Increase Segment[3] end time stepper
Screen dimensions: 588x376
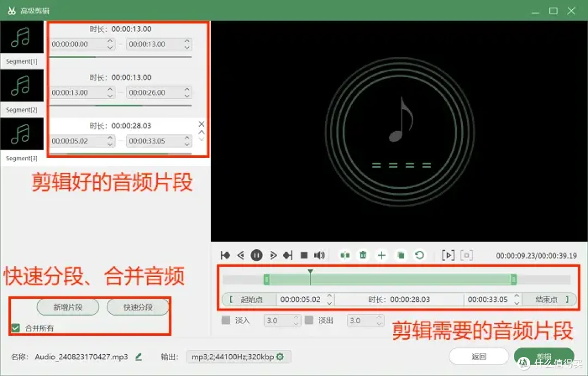tap(187, 138)
